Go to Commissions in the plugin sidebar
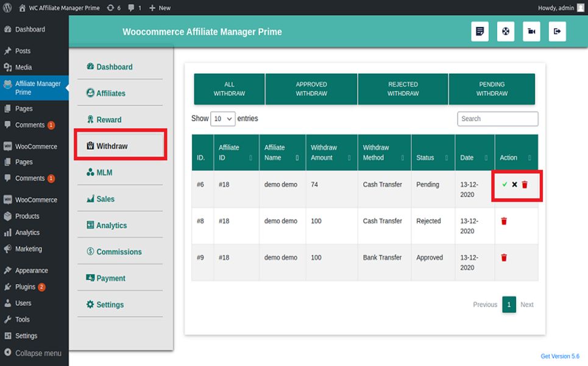The image size is (588, 366). (x=118, y=252)
